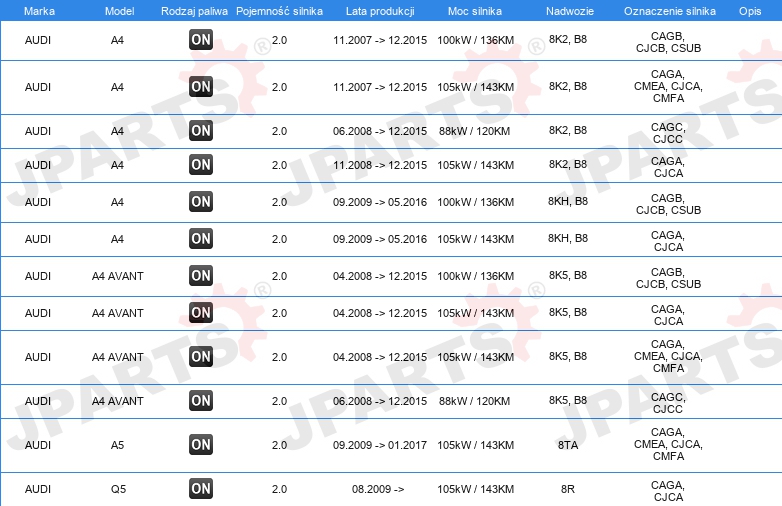Click '8K5, B8' in the 100kW/136KM row
Screen dimensions: 782x506
coord(568,275)
